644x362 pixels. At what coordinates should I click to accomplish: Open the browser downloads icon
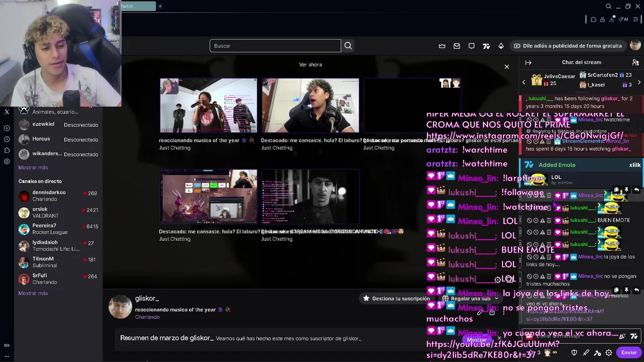612,19
